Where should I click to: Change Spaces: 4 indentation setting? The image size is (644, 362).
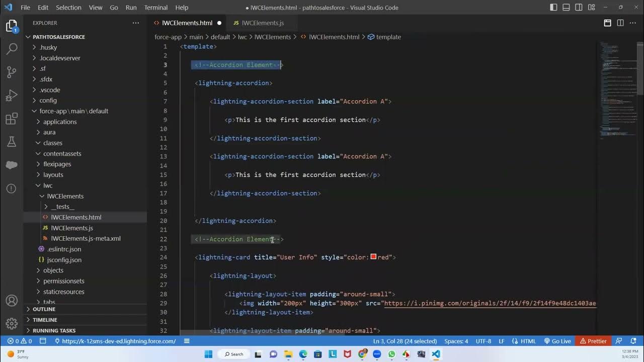[456, 341]
